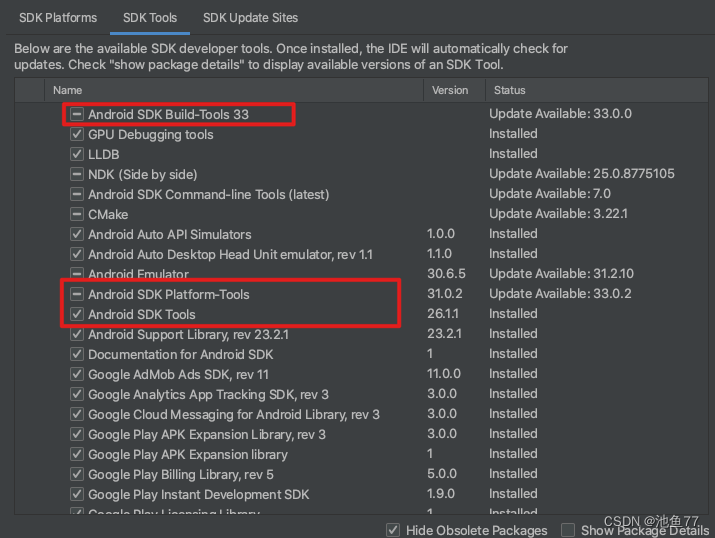
Task: Click 'Update Available: 33.0.2' status
Action: point(560,294)
